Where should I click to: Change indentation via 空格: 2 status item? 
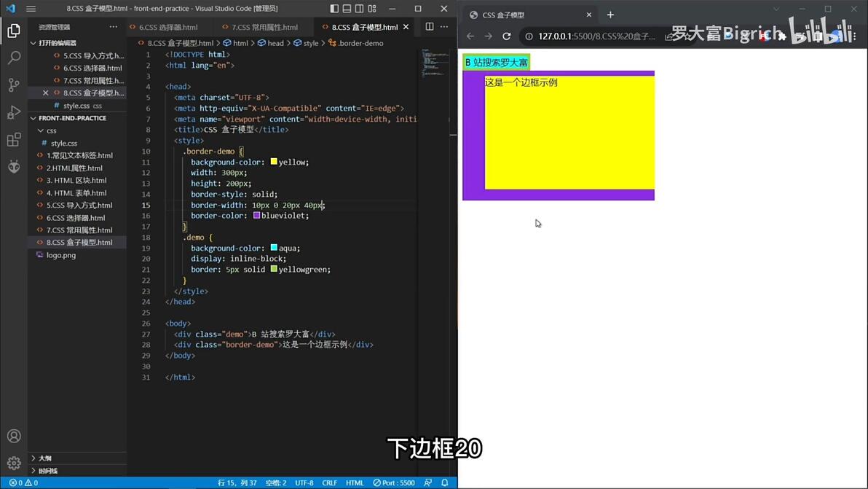(x=276, y=483)
